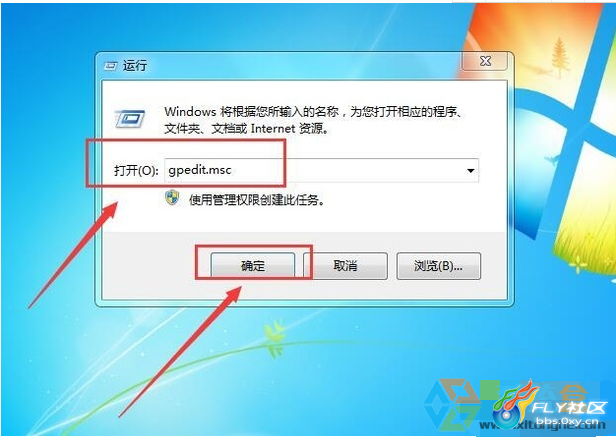This screenshot has width=616, height=437.
Task: Open file browser via 浏览(B)... button
Action: (438, 266)
